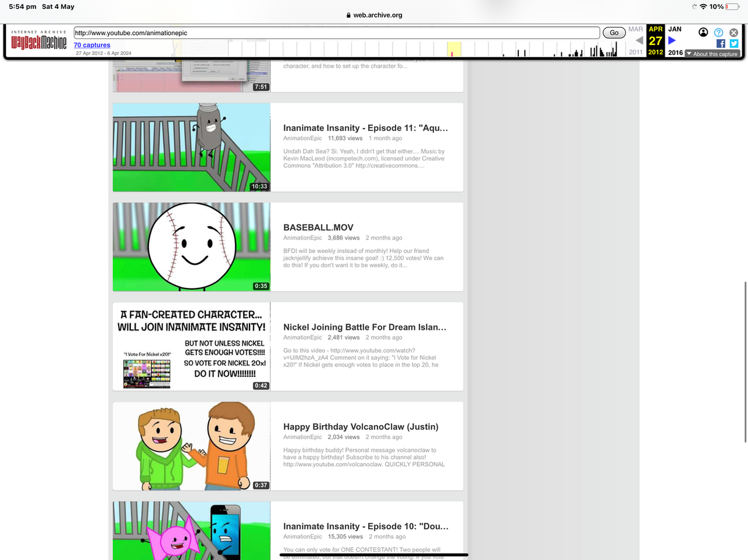Click AnimationEpic under BASEBALL.MOV
Screen dimensions: 748x560
303,238
